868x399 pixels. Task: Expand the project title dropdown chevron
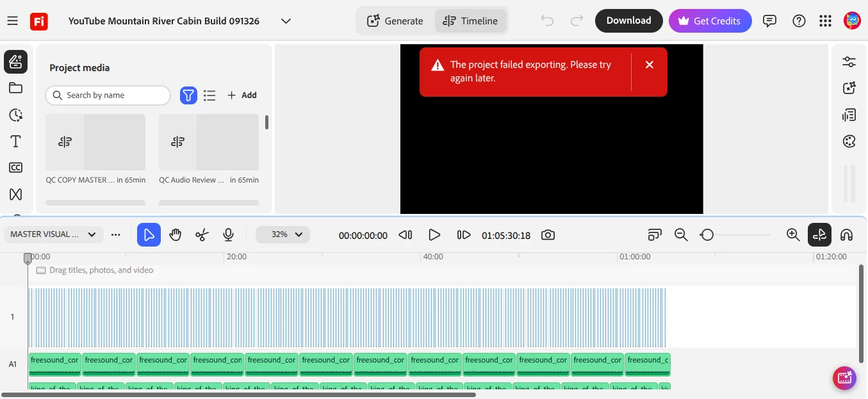[286, 21]
